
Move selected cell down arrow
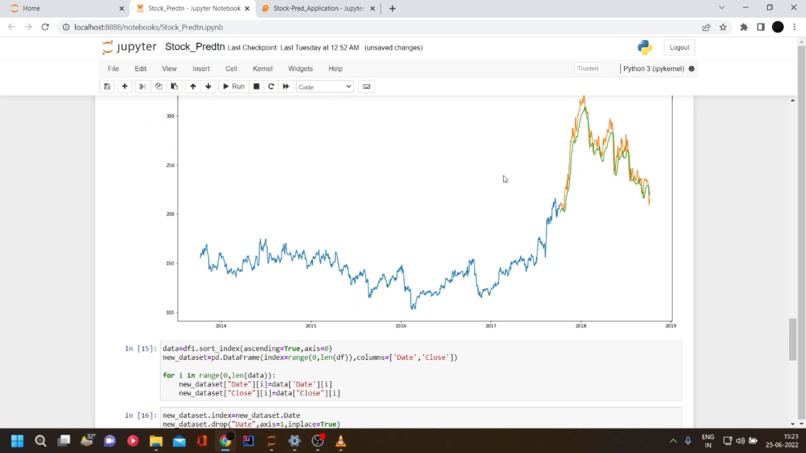coord(208,86)
